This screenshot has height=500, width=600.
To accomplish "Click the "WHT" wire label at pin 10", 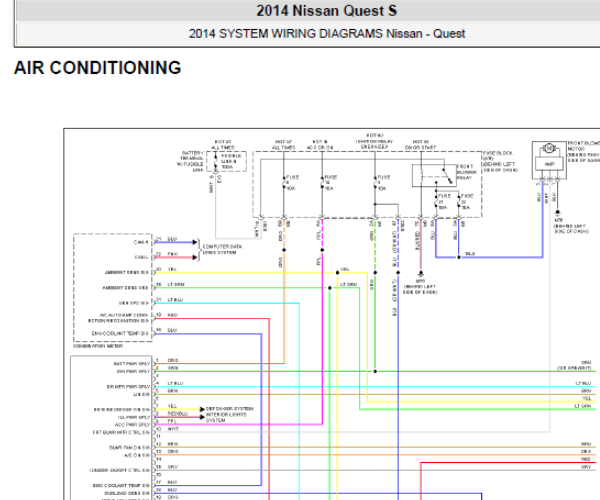I will 173,429.
